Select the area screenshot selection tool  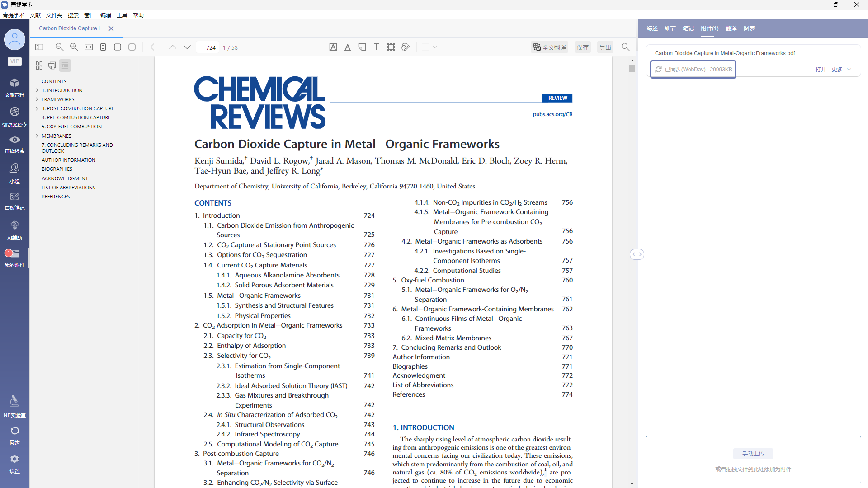(x=391, y=47)
